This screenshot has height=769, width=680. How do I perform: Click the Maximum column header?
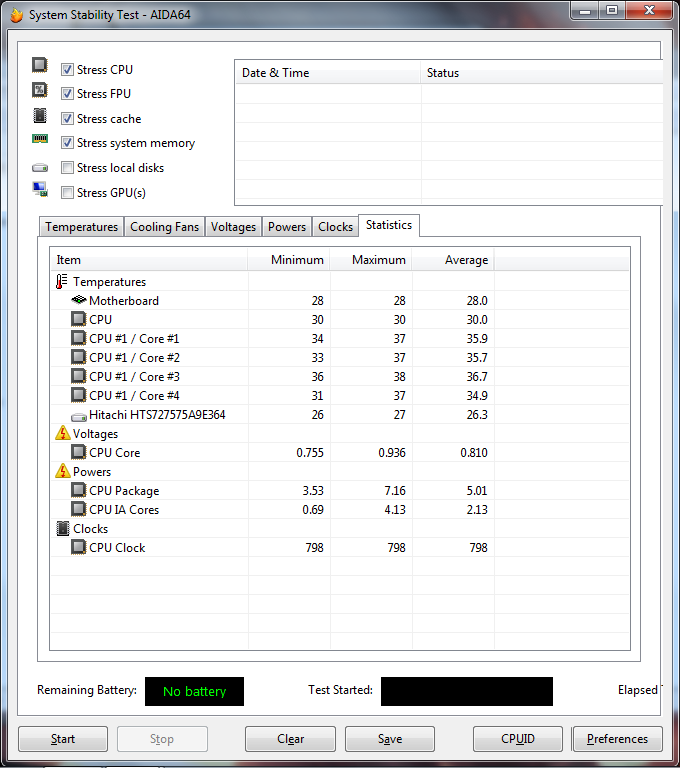click(371, 260)
